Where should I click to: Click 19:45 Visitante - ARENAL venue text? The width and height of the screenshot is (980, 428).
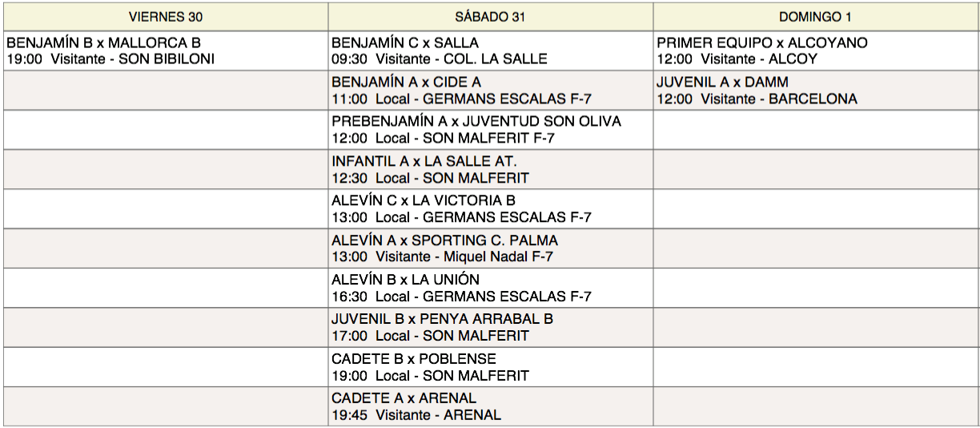click(x=416, y=415)
